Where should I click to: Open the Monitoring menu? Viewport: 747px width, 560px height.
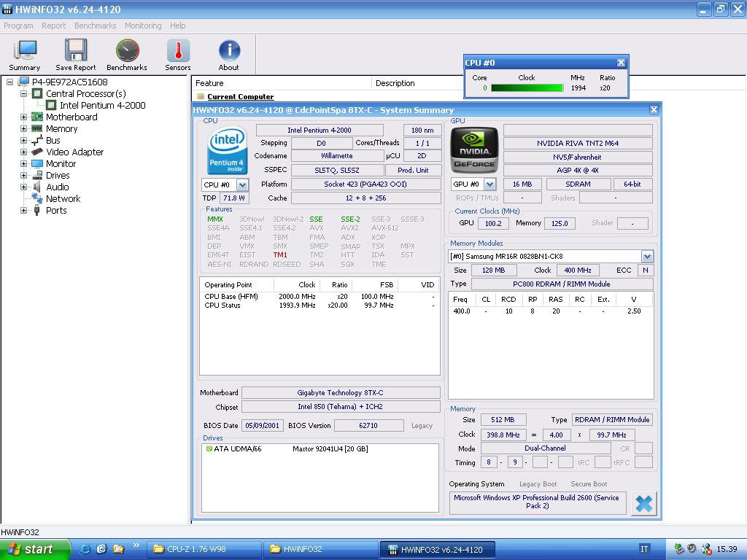pos(143,26)
